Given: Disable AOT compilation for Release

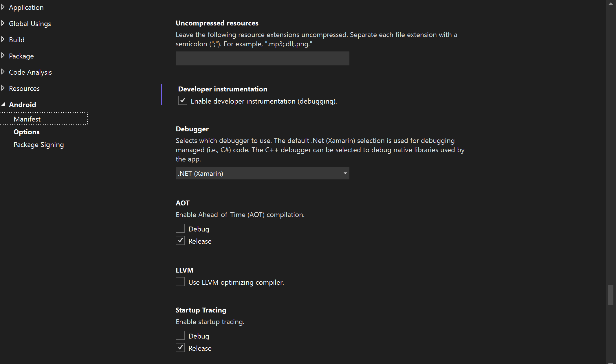Looking at the screenshot, I should click(x=180, y=240).
